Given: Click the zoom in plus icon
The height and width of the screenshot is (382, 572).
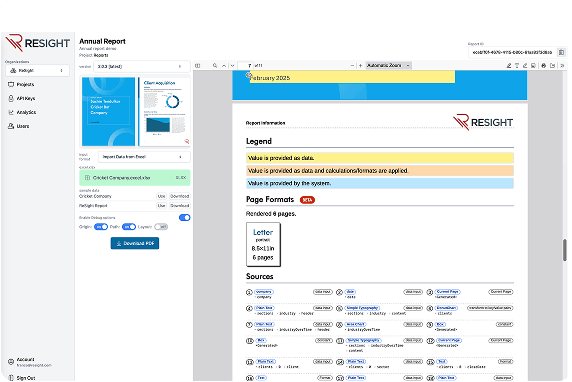Looking at the screenshot, I should click(360, 66).
